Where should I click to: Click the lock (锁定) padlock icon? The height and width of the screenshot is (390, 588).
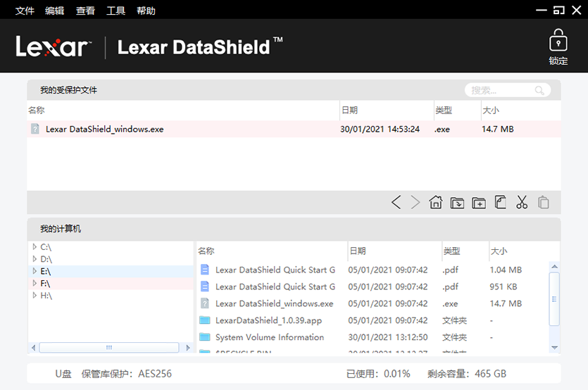tap(558, 40)
